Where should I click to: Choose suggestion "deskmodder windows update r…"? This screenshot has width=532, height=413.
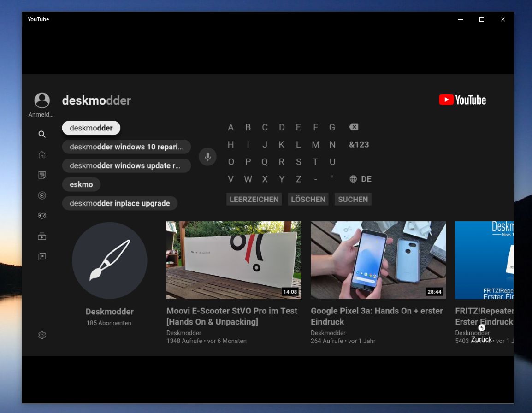(126, 165)
